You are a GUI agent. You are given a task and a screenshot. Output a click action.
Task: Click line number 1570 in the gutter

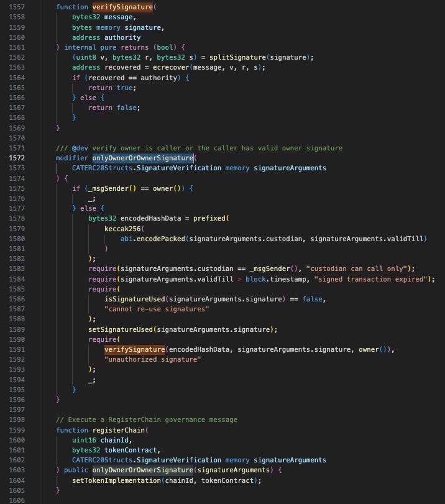[x=17, y=138]
